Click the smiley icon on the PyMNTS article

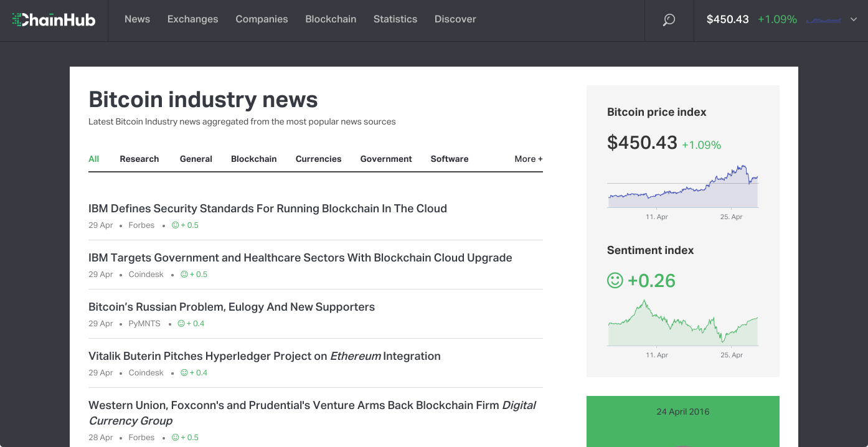[x=181, y=324]
